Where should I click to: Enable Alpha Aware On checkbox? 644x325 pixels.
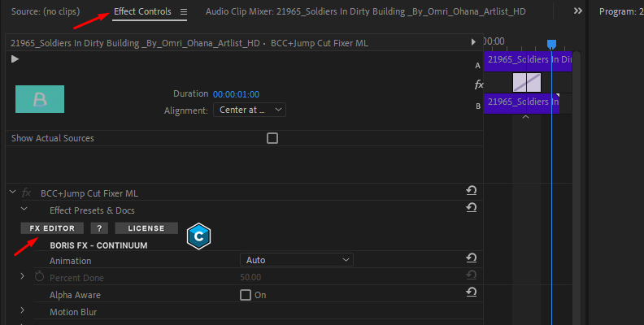246,295
